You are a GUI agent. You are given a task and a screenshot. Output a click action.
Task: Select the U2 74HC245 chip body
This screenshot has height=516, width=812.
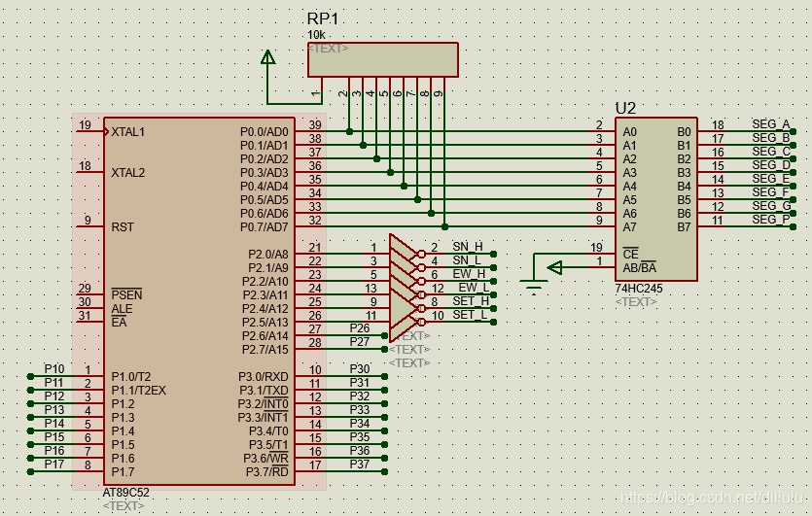(655, 199)
